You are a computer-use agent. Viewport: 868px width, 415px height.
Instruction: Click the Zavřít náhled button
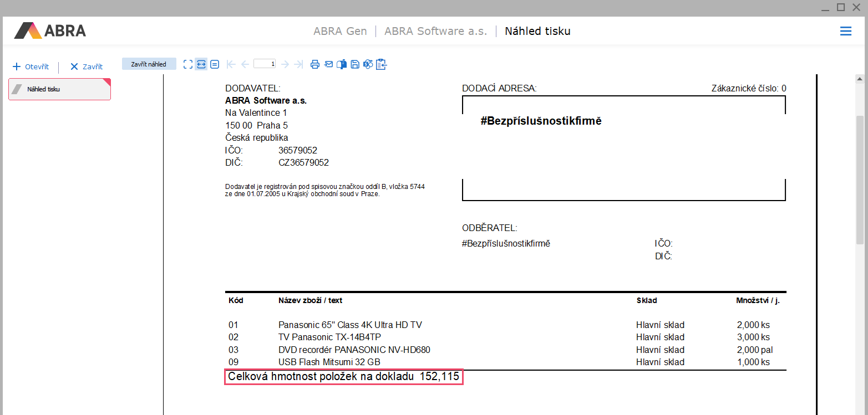(149, 64)
